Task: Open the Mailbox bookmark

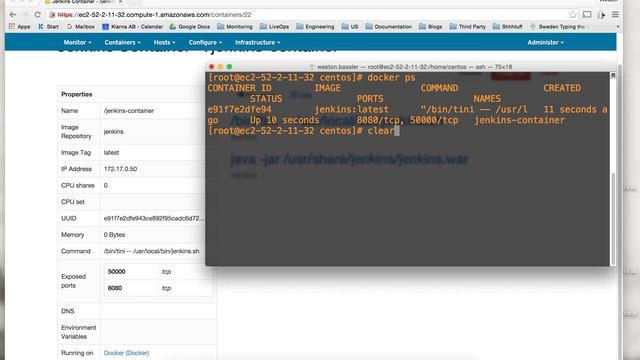Action: (x=81, y=27)
